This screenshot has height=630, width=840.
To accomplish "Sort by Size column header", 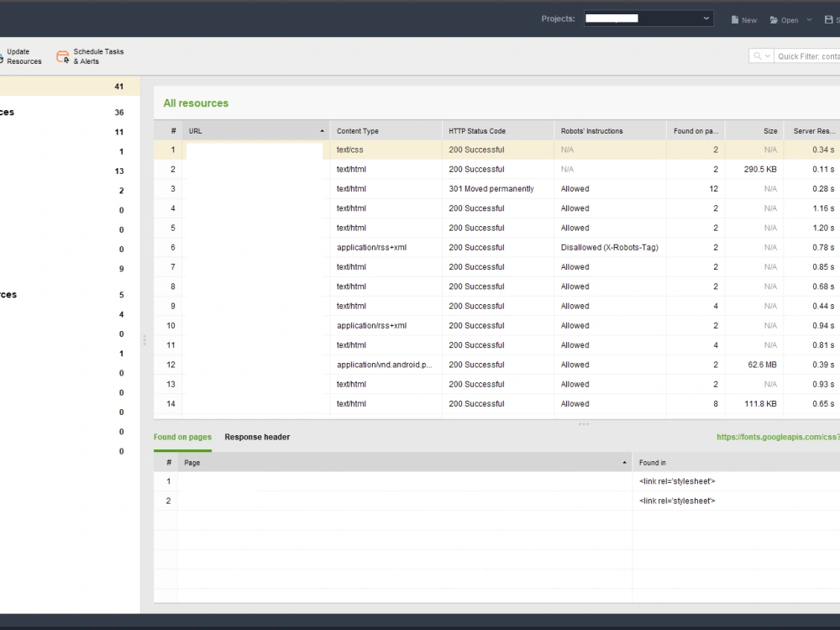I will [x=754, y=131].
